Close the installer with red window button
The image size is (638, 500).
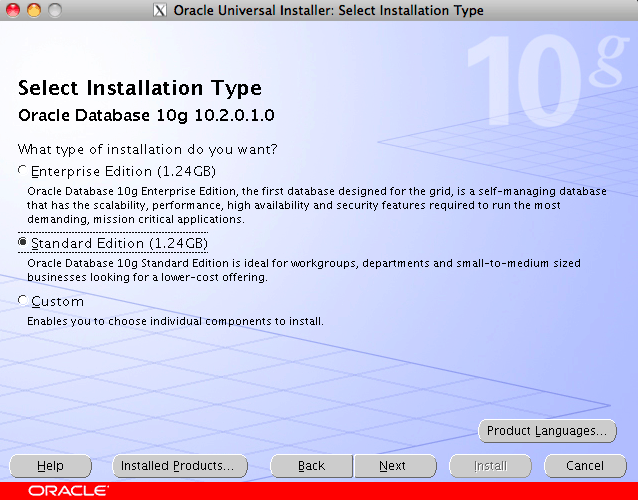point(13,11)
